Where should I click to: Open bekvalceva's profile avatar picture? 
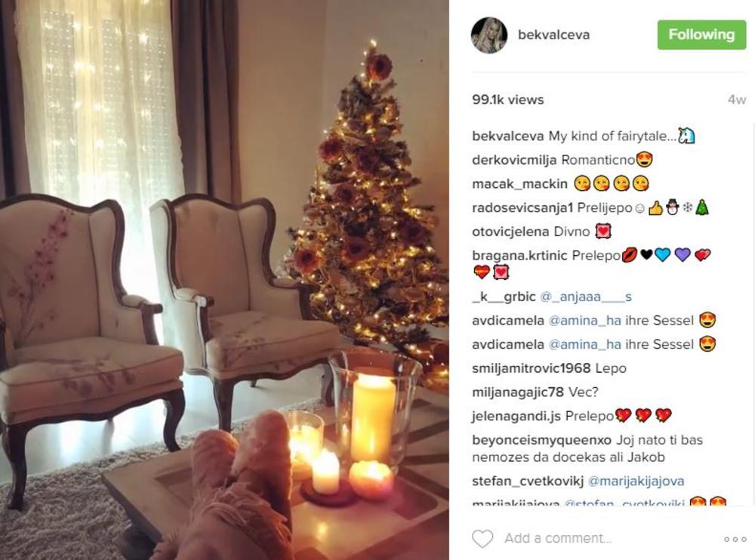[489, 35]
